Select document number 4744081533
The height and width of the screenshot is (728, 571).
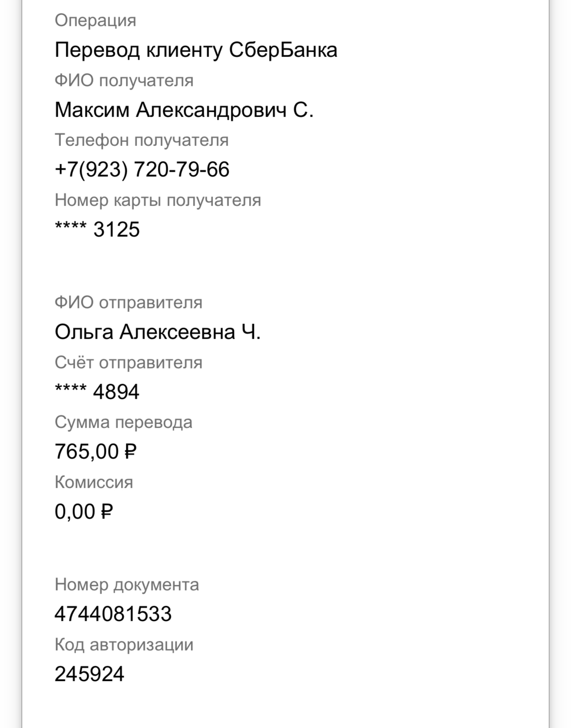point(113,614)
